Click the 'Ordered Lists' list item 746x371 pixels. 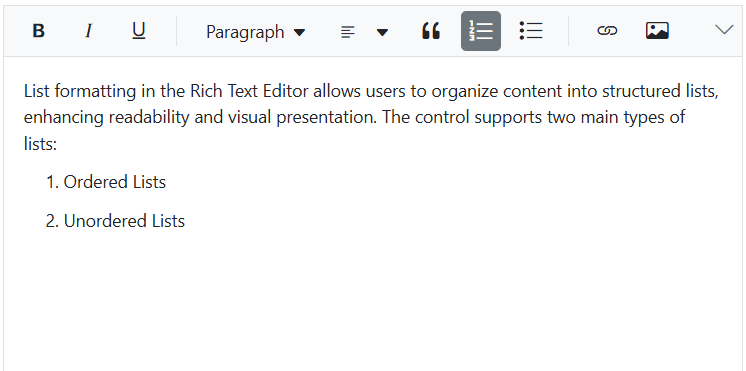pos(115,182)
